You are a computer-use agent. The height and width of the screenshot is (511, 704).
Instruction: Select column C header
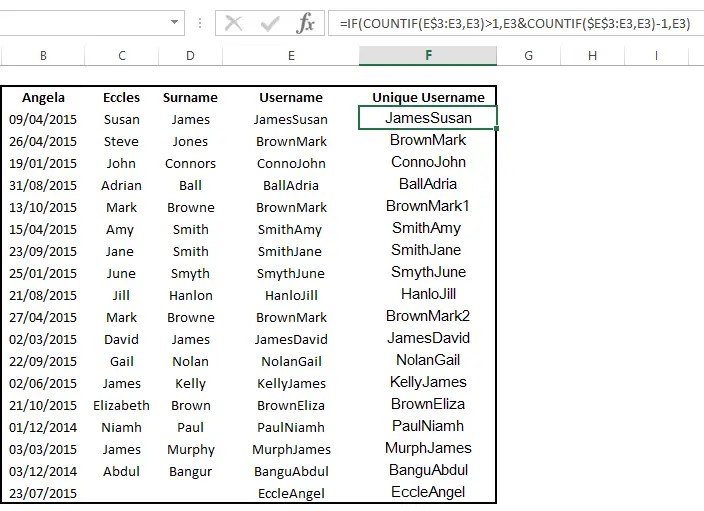122,56
